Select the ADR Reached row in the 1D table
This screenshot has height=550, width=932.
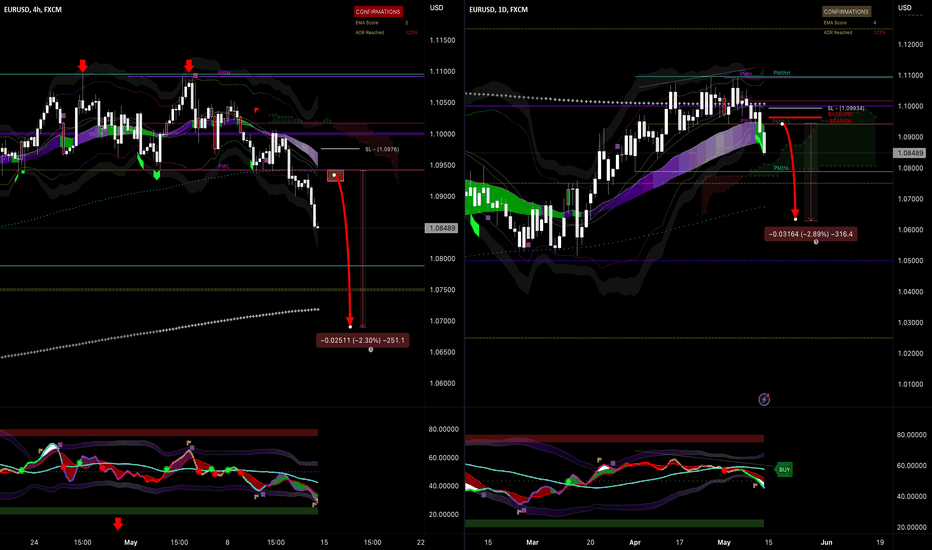854,33
